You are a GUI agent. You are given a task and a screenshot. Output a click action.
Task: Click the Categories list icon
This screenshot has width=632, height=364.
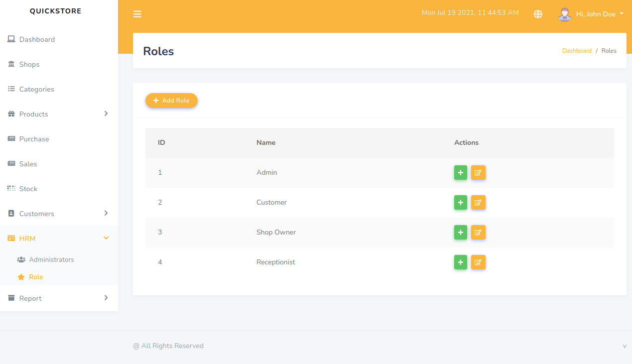11,89
